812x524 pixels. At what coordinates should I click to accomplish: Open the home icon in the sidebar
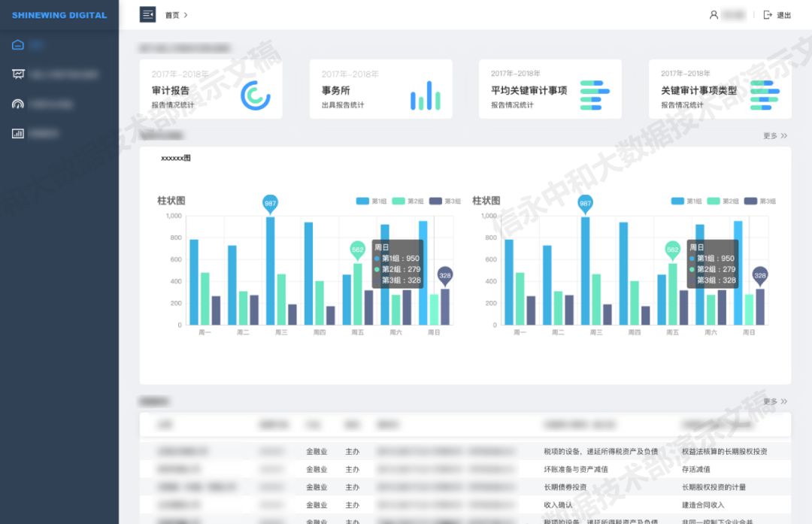pos(17,45)
